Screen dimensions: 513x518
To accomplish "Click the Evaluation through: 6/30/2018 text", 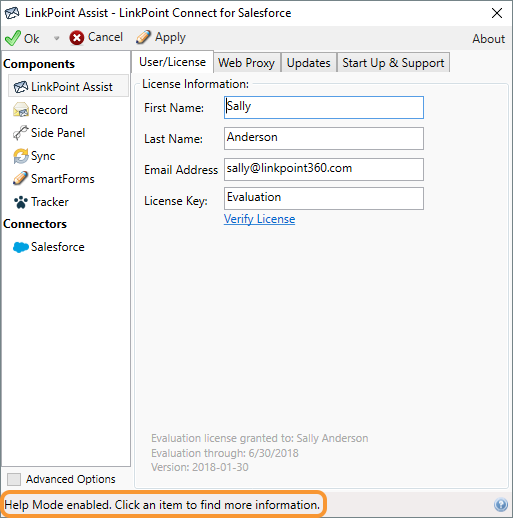I will tap(225, 453).
